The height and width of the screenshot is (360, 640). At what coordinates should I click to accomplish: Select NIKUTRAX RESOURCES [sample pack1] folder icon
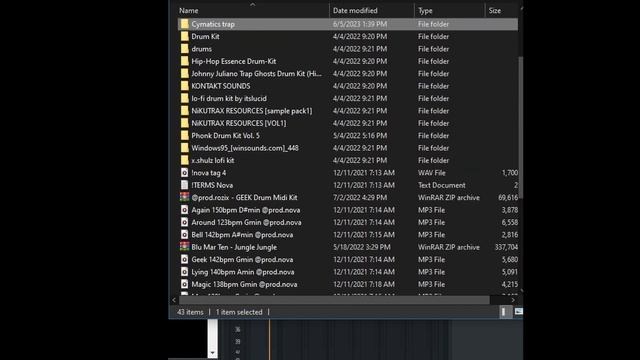(184, 111)
